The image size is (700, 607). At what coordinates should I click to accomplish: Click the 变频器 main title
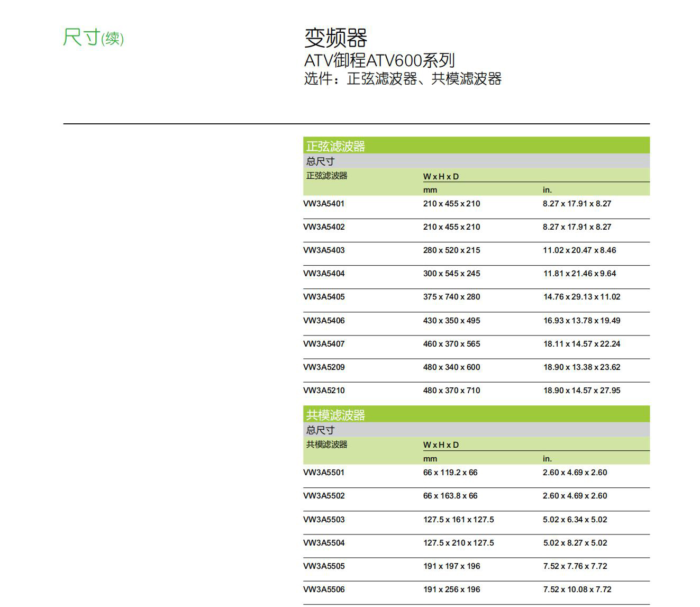pos(335,38)
